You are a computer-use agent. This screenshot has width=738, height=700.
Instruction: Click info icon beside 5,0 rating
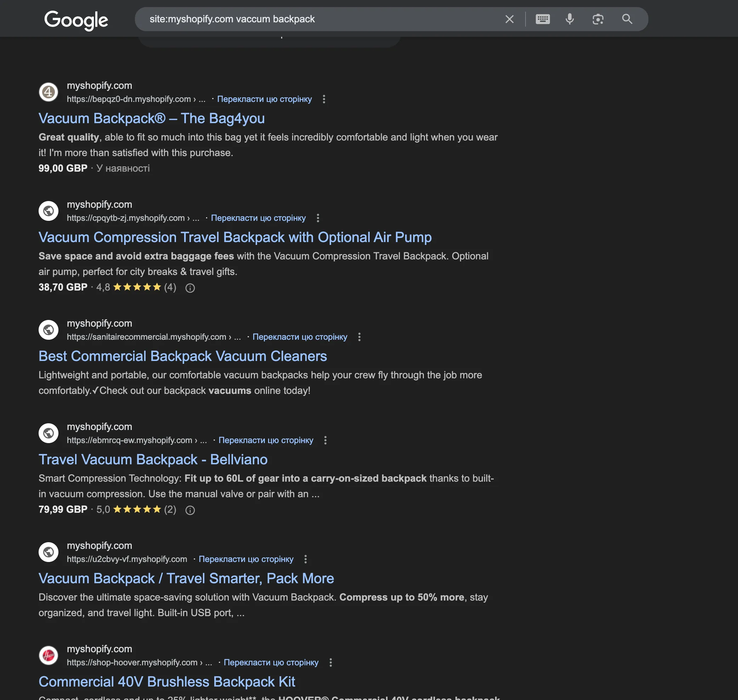190,510
